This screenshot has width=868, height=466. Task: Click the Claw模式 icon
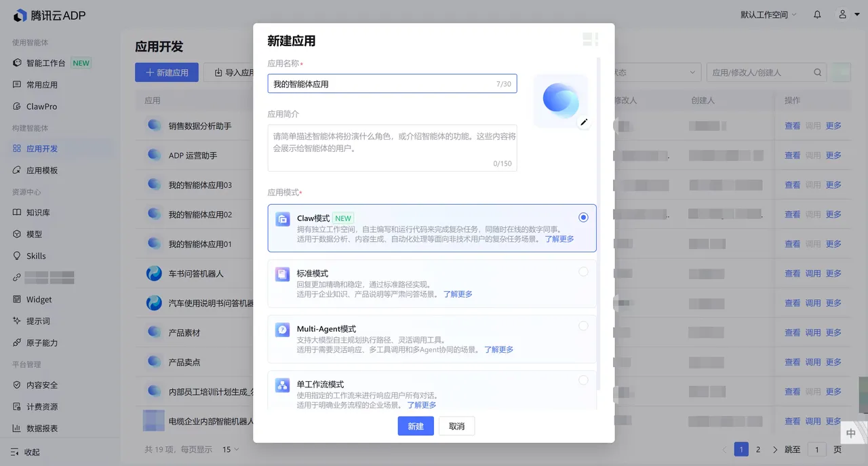(x=282, y=219)
